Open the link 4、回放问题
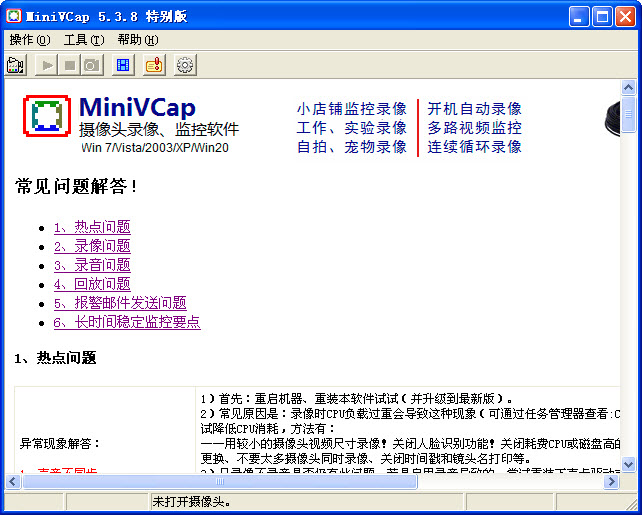642x515 pixels. [x=92, y=284]
